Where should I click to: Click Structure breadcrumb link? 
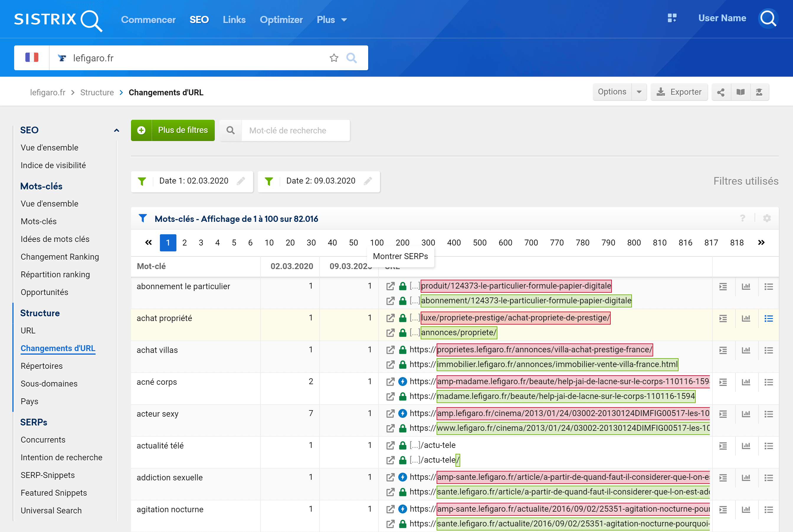click(97, 93)
